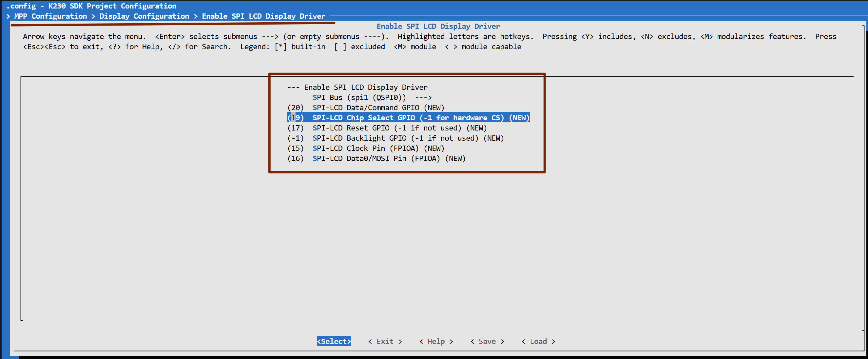Viewport: 868px width, 359px height.
Task: Click the (17) reset GPIO value field
Action: click(296, 128)
